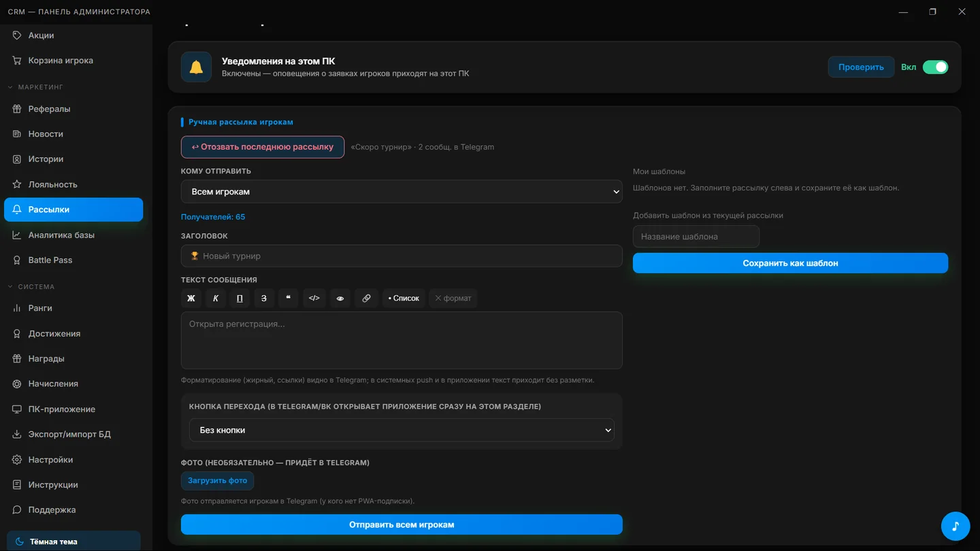Screen dimensions: 980x551
Task: Click Сохранить как шаблон
Action: [x=790, y=263]
